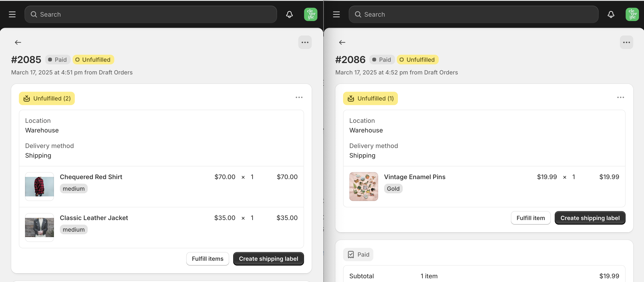Image resolution: width=644 pixels, height=282 pixels.
Task: Open Classic Leather Jacket product link
Action: point(94,218)
